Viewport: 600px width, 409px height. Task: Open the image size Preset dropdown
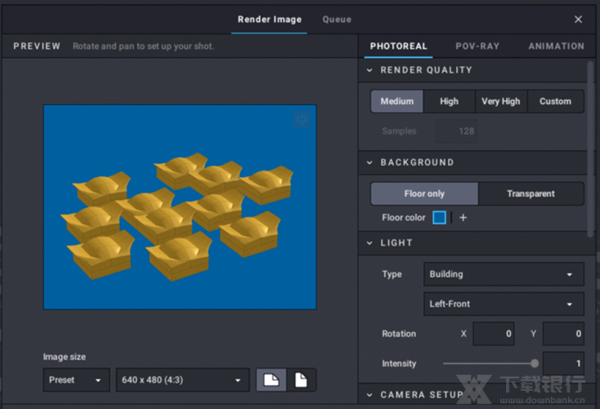[76, 380]
